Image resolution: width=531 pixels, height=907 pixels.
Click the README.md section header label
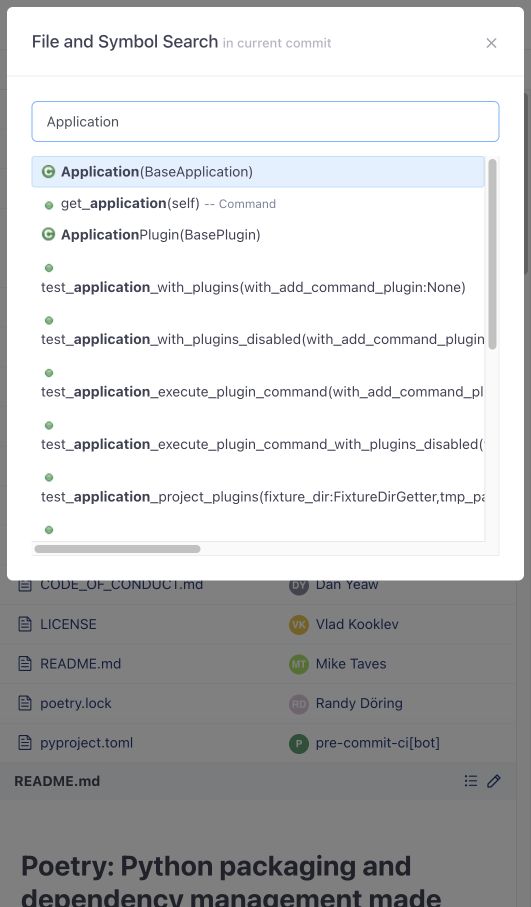click(57, 781)
